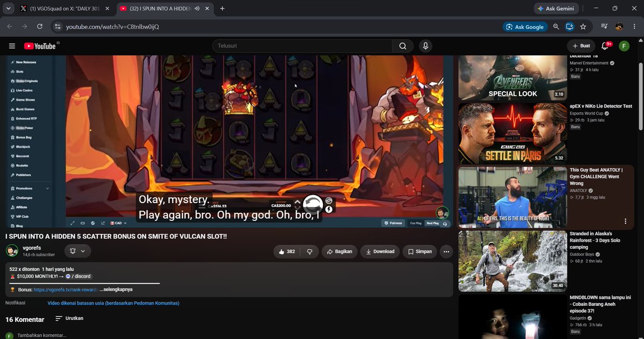
Task: Open the discord link in description
Action: [78, 276]
